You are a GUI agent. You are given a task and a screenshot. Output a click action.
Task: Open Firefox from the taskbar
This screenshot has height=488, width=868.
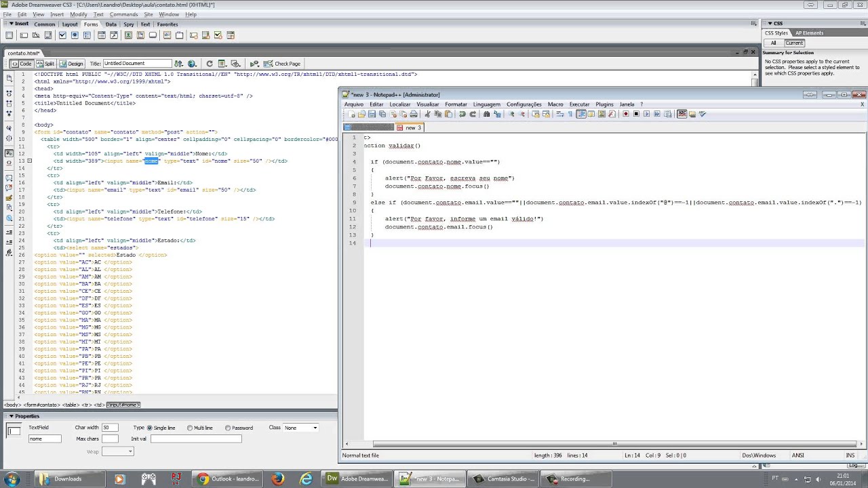(277, 479)
